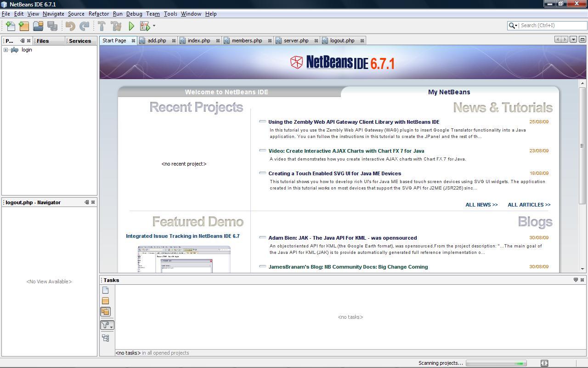Toggle the grouped tasks view
The image size is (588, 368).
tap(106, 338)
